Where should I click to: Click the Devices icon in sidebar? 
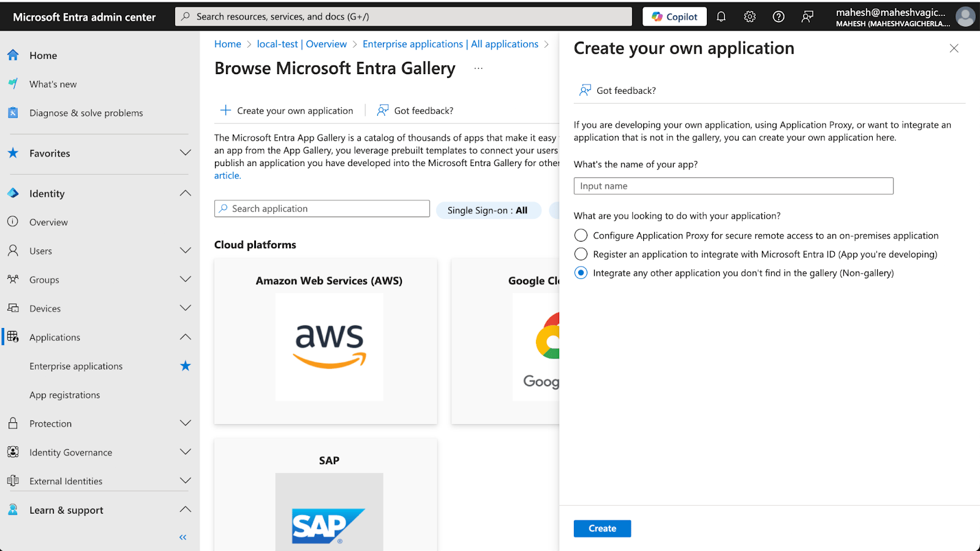[x=13, y=308]
